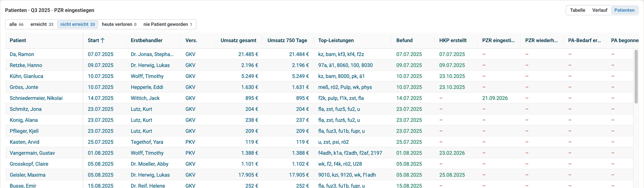The height and width of the screenshot is (188, 644).
Task: Sort by Erstbehandler column header
Action: click(x=146, y=40)
